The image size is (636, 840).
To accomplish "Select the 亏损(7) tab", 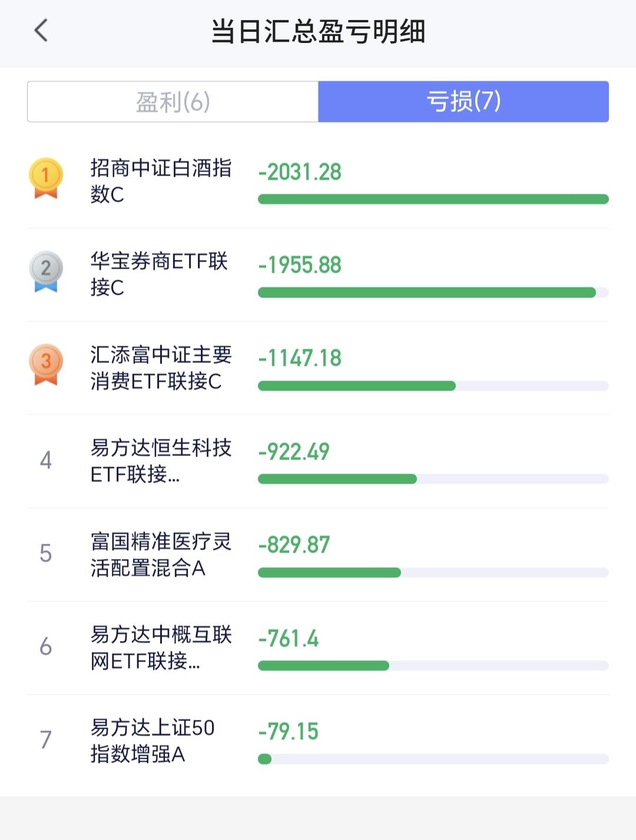I will [463, 102].
